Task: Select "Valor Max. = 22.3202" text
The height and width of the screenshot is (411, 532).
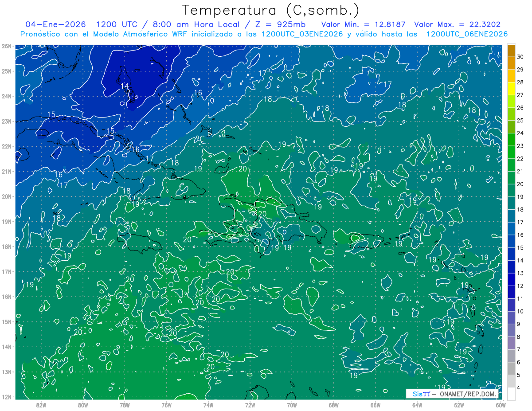Action: (457, 24)
